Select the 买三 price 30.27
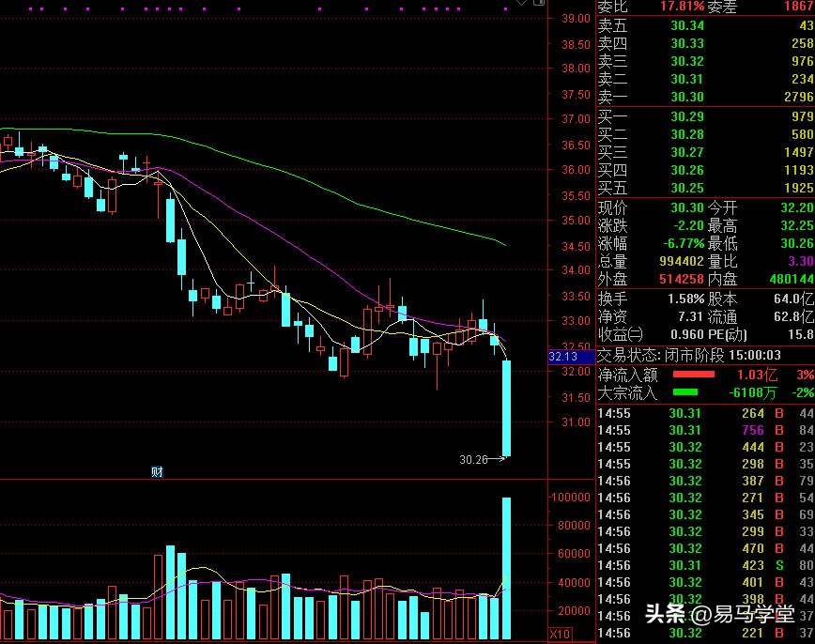The width and height of the screenshot is (815, 644). (687, 152)
